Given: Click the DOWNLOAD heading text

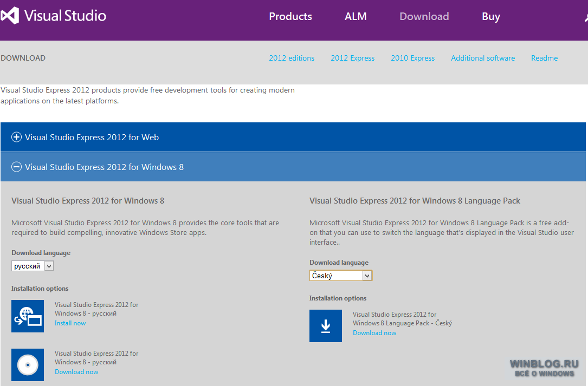Looking at the screenshot, I should (x=23, y=58).
